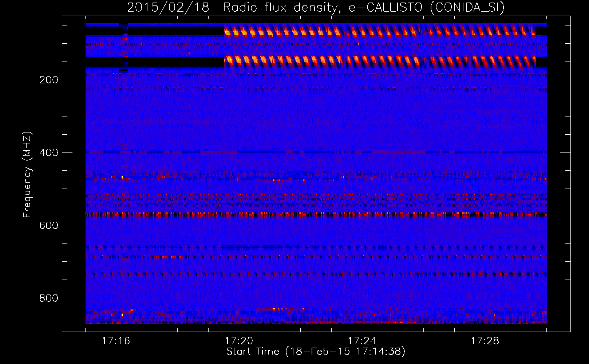
Task: Click the 'Frequency (MHZ)' axis label
Action: pyautogui.click(x=27, y=174)
